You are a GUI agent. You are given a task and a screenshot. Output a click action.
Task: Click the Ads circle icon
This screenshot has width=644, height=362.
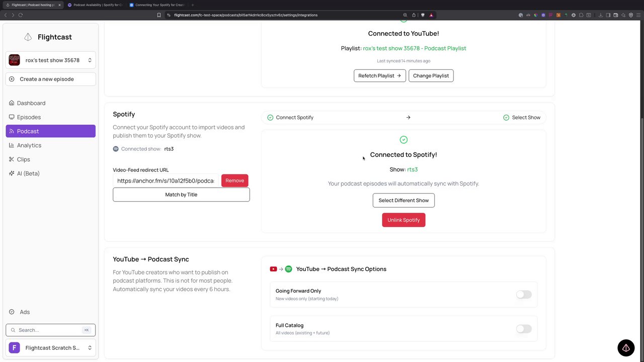pyautogui.click(x=12, y=312)
